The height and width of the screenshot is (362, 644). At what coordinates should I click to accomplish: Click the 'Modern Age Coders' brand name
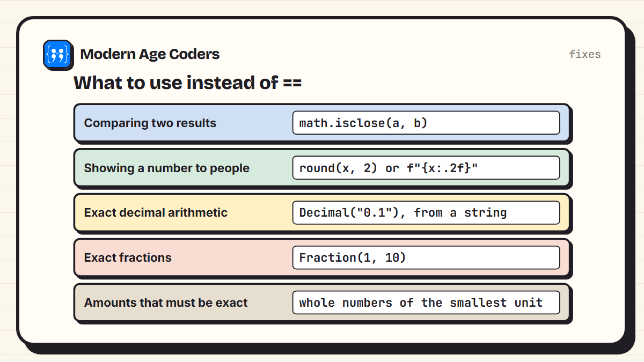pos(150,54)
